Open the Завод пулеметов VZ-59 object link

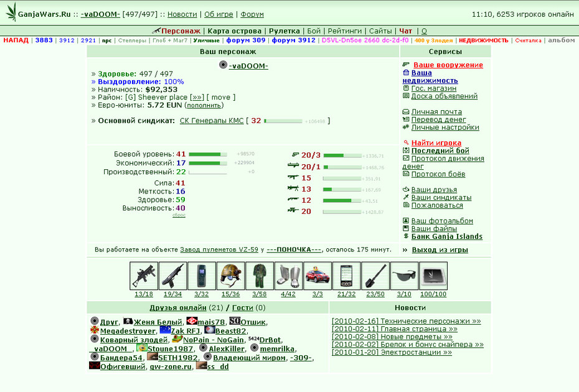pyautogui.click(x=219, y=250)
